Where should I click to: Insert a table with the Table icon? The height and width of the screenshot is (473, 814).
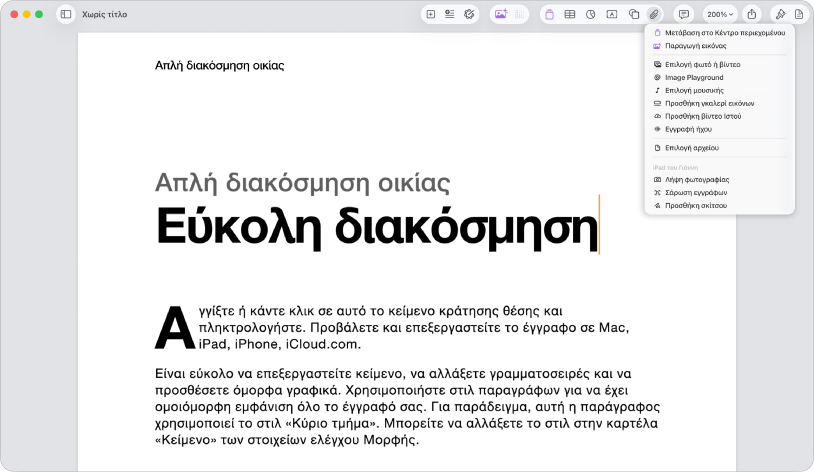click(570, 15)
